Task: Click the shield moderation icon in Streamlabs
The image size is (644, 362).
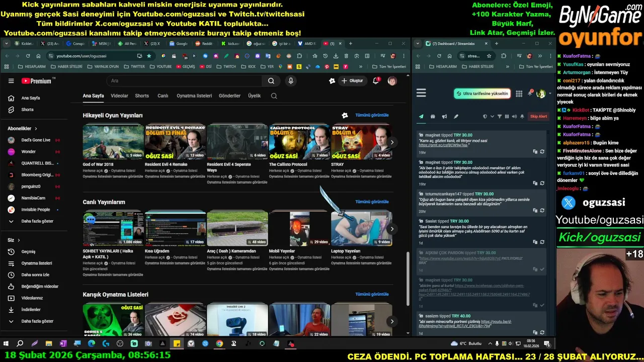Action: click(x=485, y=117)
